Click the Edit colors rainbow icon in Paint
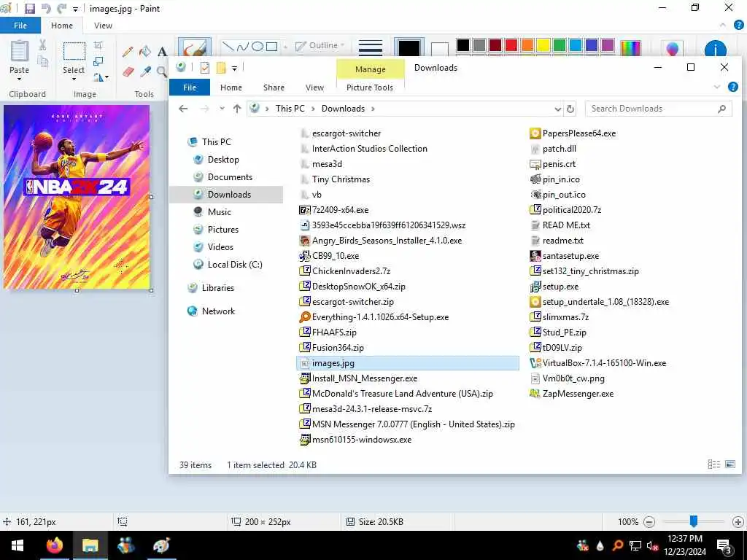Viewport: 747px width, 560px height. 630,48
